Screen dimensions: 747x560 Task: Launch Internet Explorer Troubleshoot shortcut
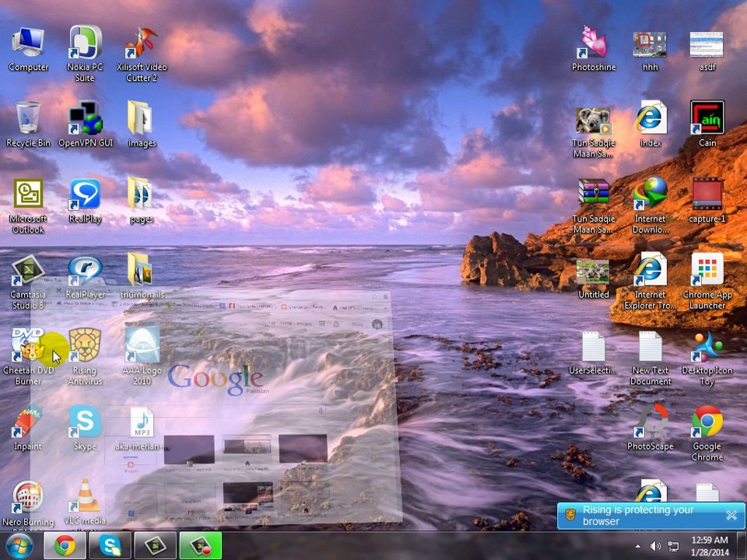650,282
